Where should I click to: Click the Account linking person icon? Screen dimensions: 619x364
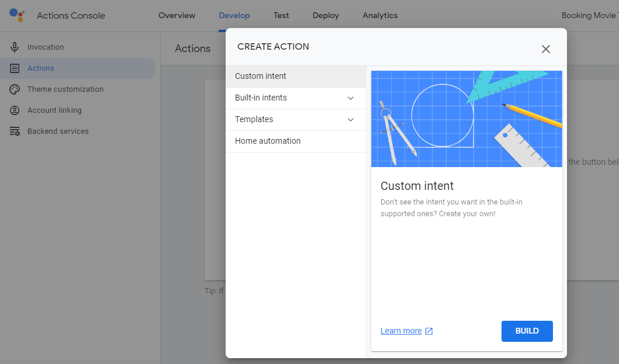(15, 110)
